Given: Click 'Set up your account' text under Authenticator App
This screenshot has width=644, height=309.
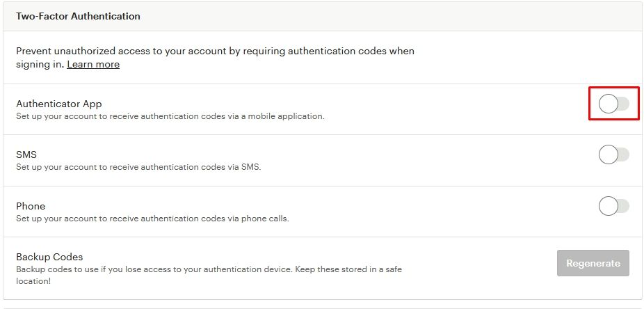Looking at the screenshot, I should pyautogui.click(x=50, y=116).
